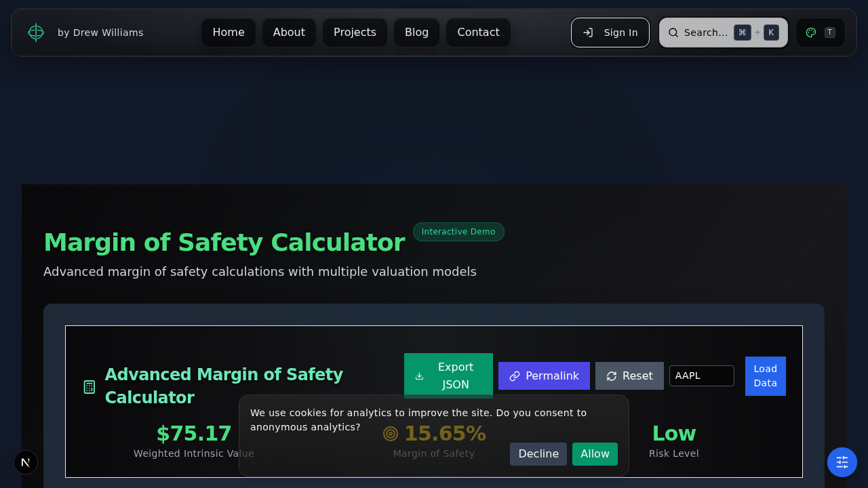Click the target icon next to 15.65%
Image resolution: width=868 pixels, height=488 pixels.
[391, 434]
